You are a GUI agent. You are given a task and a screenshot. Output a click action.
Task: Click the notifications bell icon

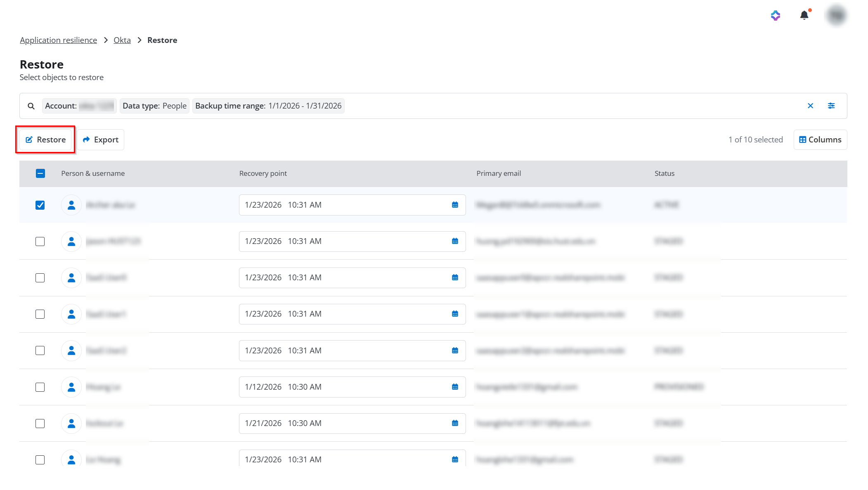tap(804, 16)
